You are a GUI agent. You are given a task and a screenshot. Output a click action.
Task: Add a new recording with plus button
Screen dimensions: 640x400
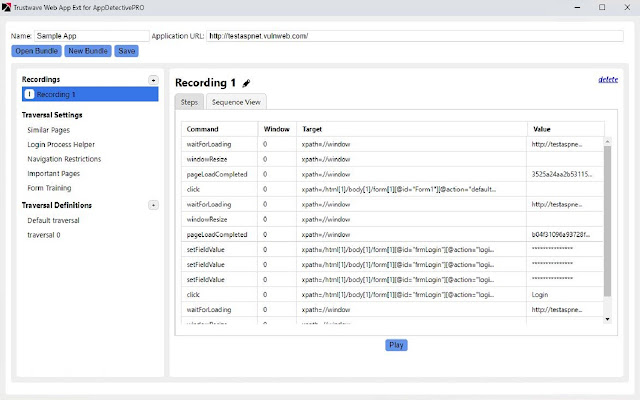153,80
